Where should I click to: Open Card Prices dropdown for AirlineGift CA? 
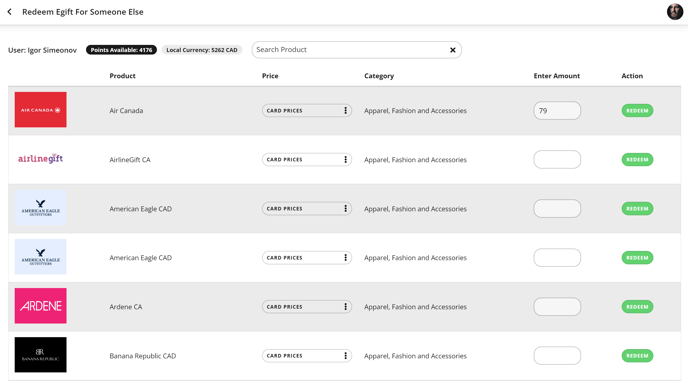point(307,160)
